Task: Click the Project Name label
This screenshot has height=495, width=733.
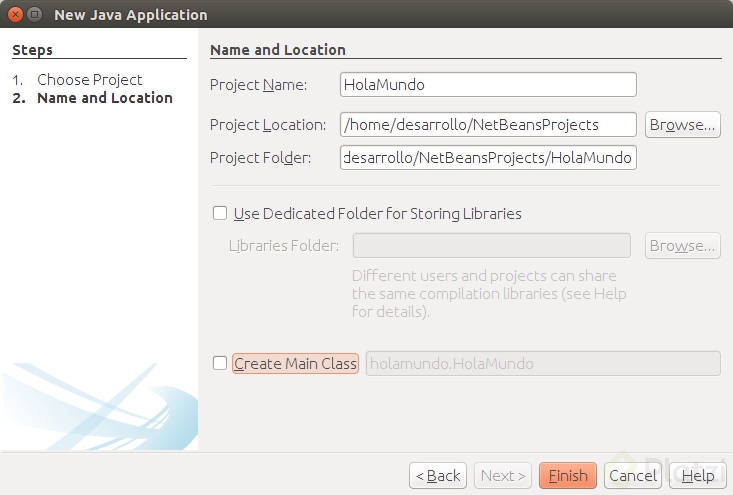Action: 258,85
